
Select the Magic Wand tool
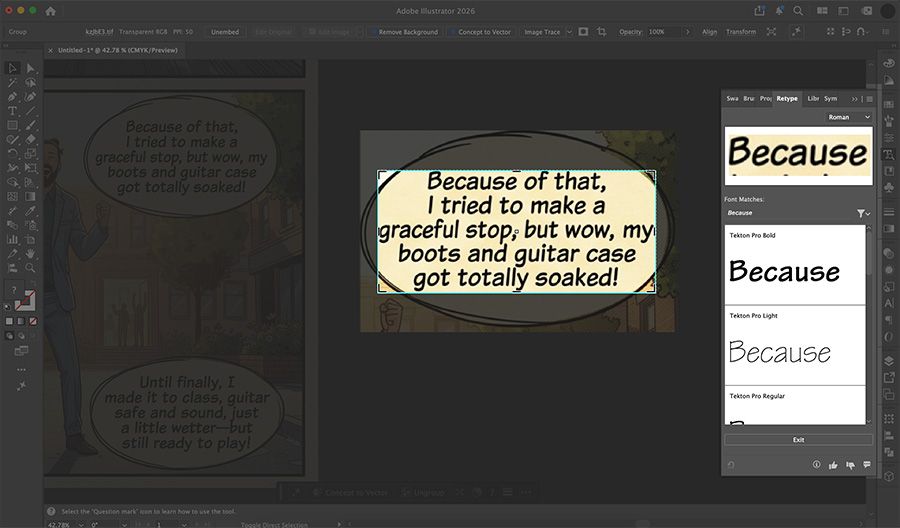pyautogui.click(x=12, y=83)
